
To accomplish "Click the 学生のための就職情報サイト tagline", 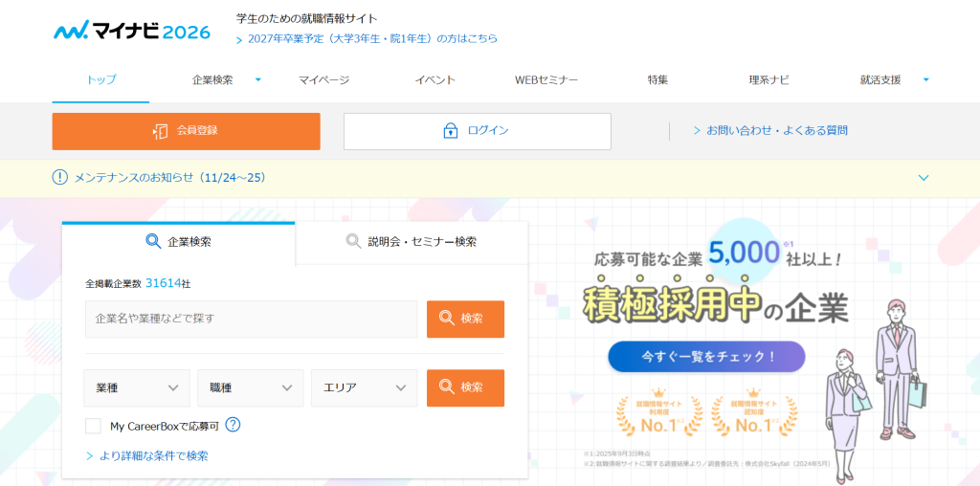I will pyautogui.click(x=307, y=19).
